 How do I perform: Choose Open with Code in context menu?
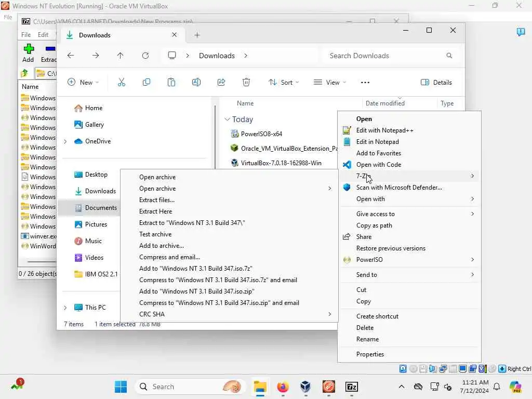[x=379, y=165]
